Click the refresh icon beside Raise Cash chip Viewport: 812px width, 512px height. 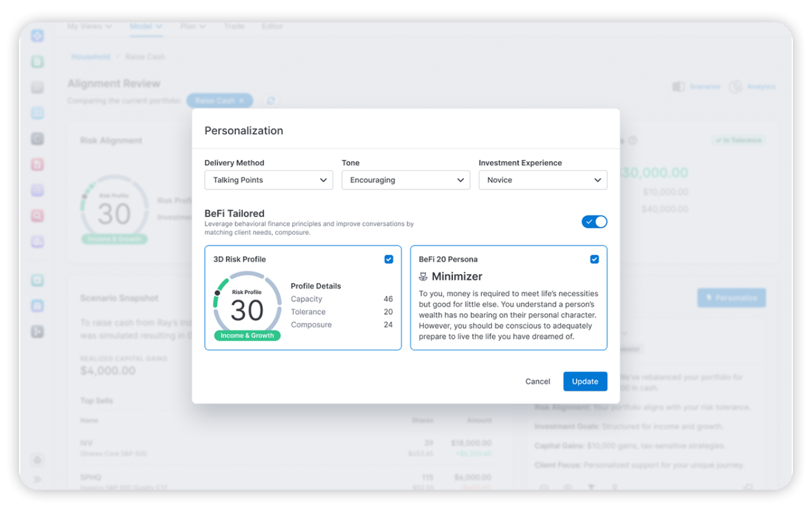(x=271, y=100)
